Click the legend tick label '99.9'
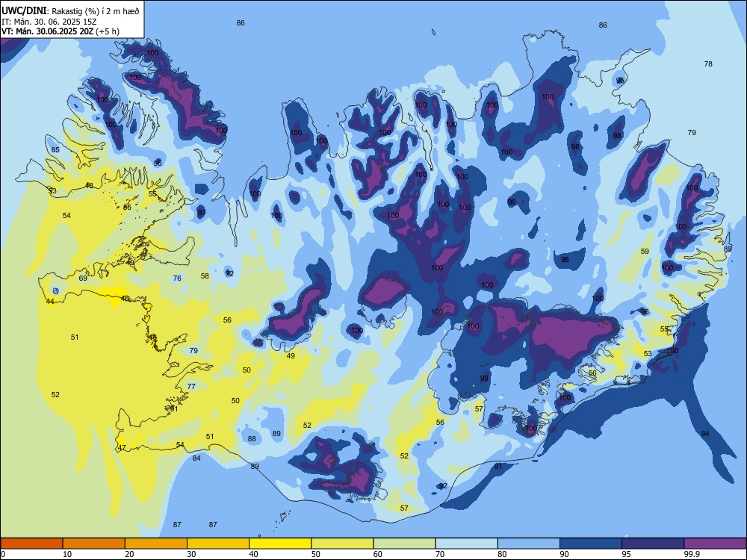The image size is (747, 560). [691, 554]
